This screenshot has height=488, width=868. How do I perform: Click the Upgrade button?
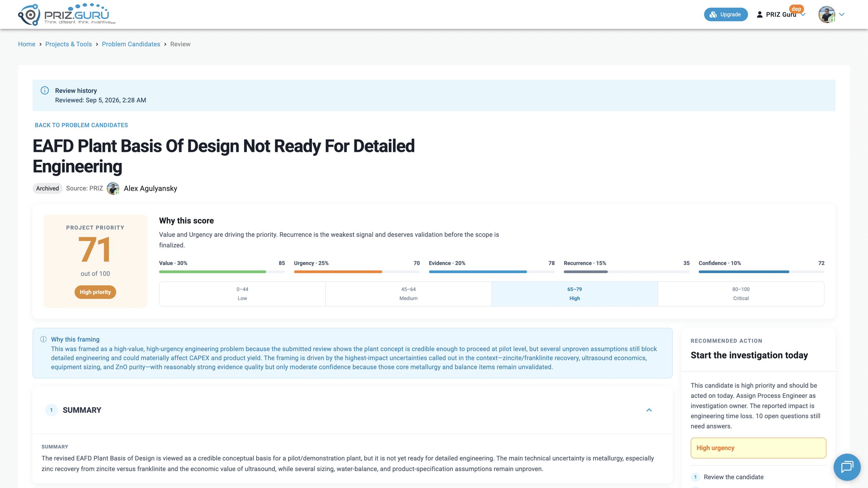726,15
